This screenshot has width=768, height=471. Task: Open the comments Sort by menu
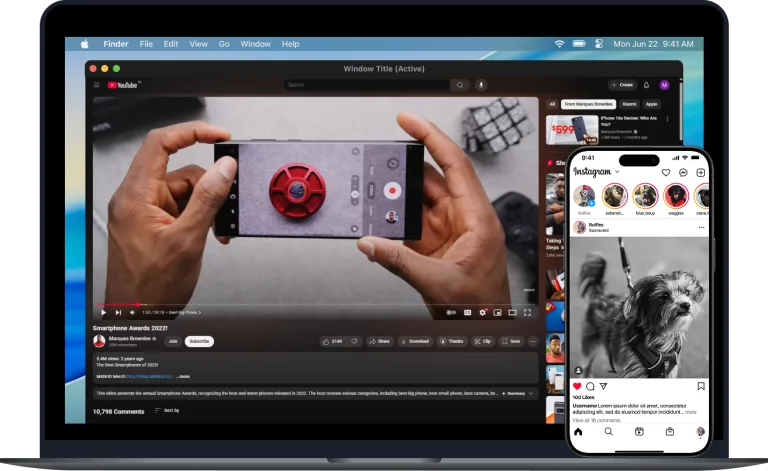[x=167, y=411]
